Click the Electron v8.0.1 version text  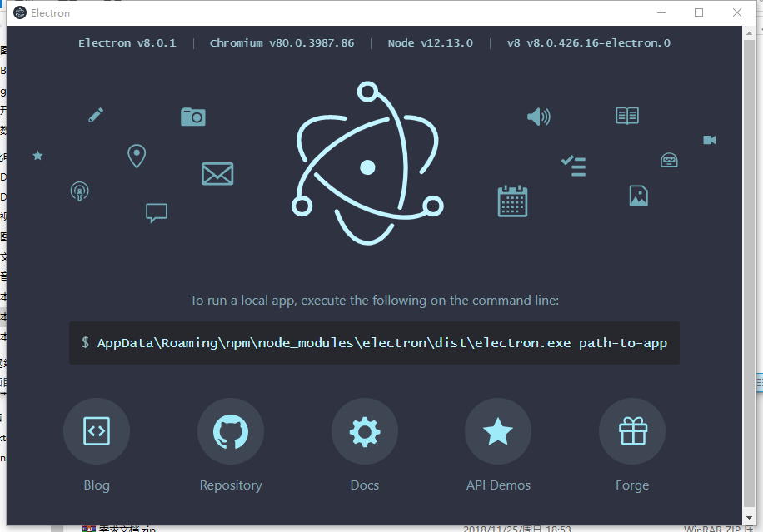point(127,42)
